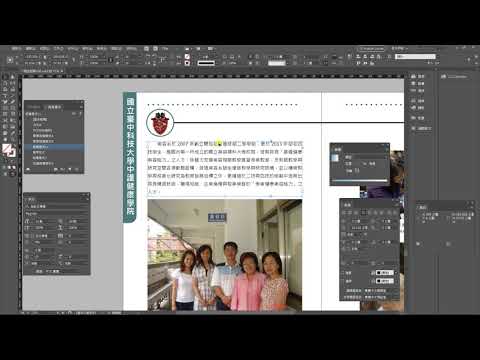Open the Pages panel from the dock
Image resolution: width=480 pixels, height=360 pixels.
pyautogui.click(x=417, y=77)
